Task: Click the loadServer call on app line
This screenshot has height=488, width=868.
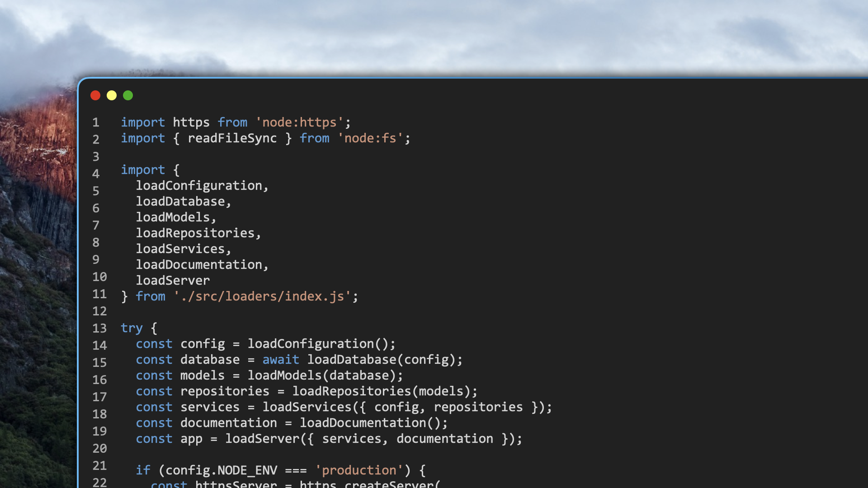Action: [262, 439]
